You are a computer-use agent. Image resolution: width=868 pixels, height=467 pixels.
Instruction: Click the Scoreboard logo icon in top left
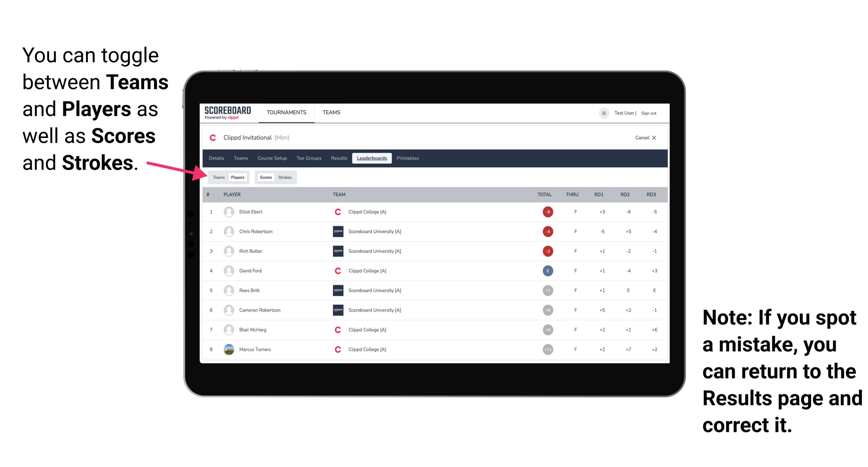tap(226, 113)
